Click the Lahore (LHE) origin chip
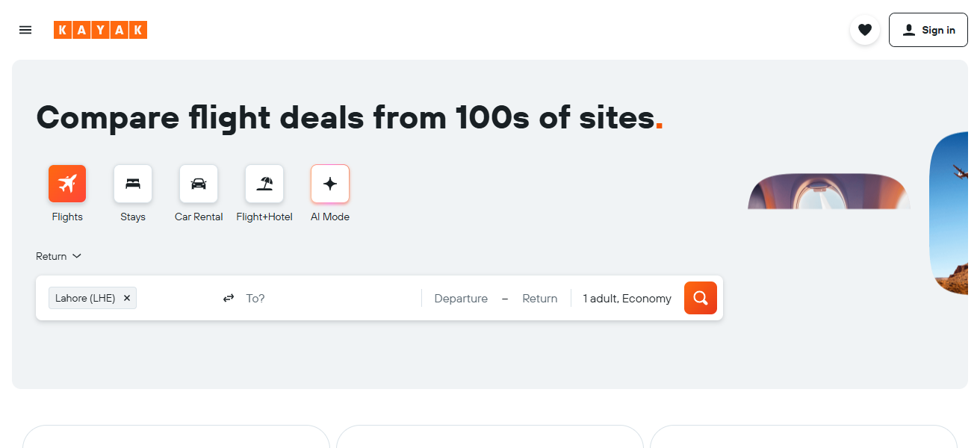This screenshot has width=980, height=448. (x=85, y=298)
